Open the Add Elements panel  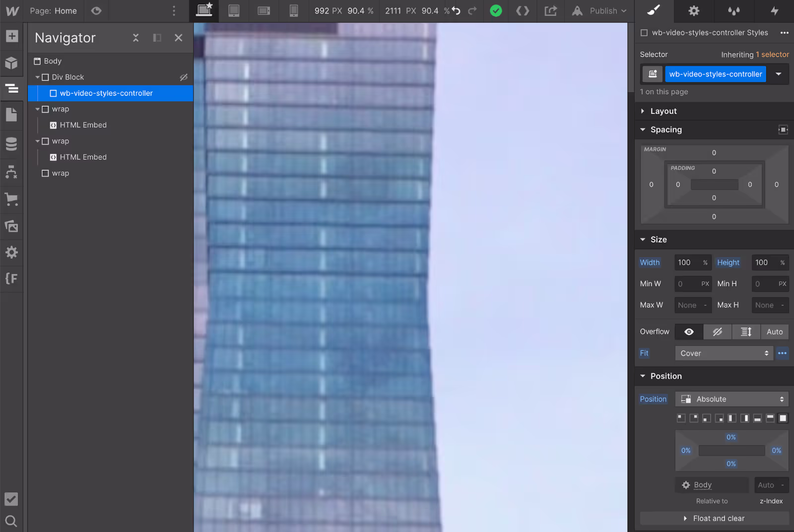pos(12,36)
